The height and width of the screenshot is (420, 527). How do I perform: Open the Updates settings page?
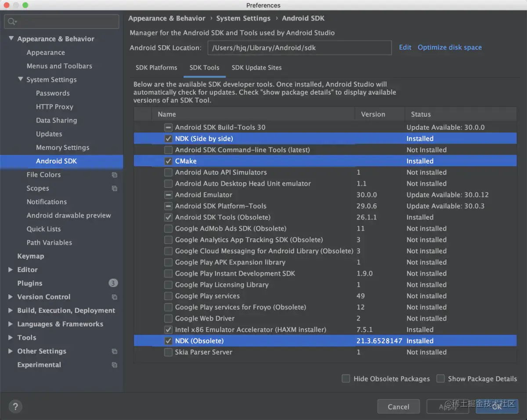coord(49,134)
